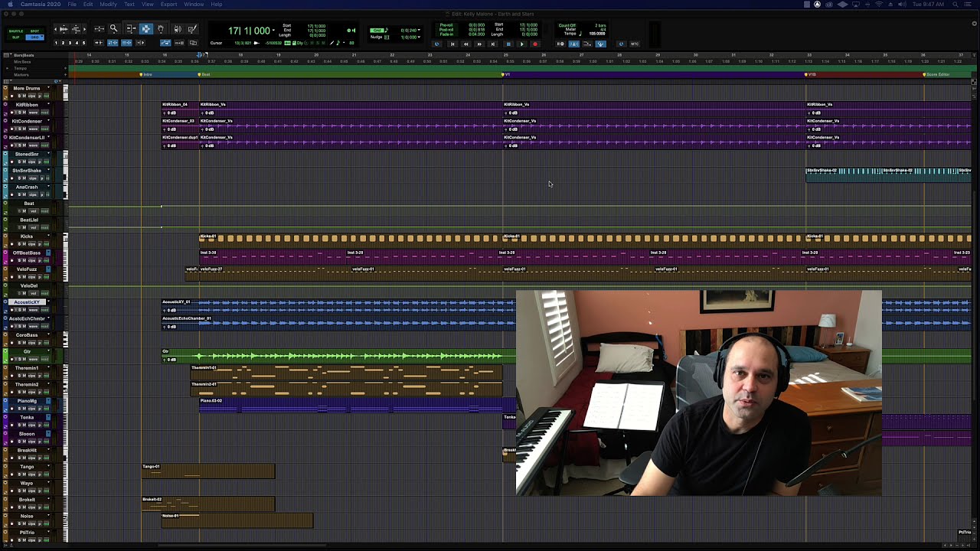
Task: Select the Zoomer magnifier tool
Action: 113,29
